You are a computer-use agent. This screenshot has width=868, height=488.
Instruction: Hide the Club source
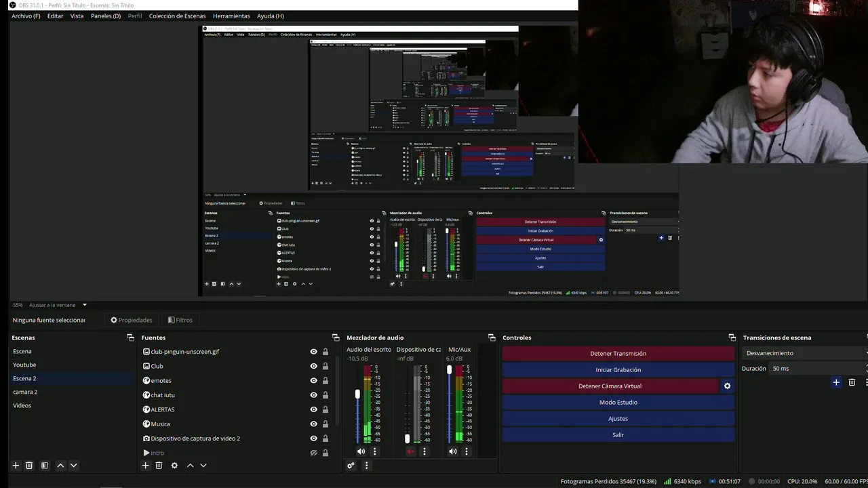(313, 366)
